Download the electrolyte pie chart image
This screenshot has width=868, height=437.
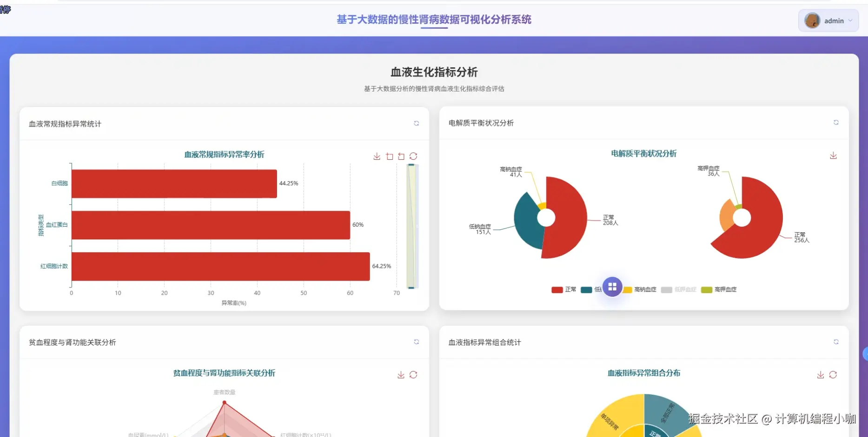coord(833,155)
